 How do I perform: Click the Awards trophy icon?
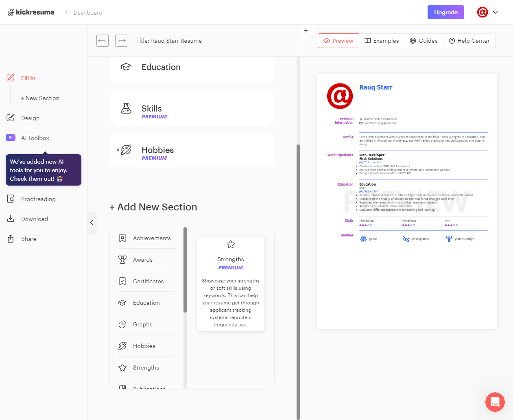(x=122, y=260)
